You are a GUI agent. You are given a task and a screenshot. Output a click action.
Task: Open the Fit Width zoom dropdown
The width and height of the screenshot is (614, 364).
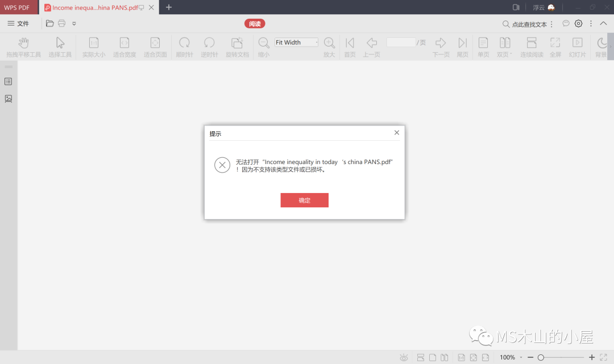pos(296,42)
